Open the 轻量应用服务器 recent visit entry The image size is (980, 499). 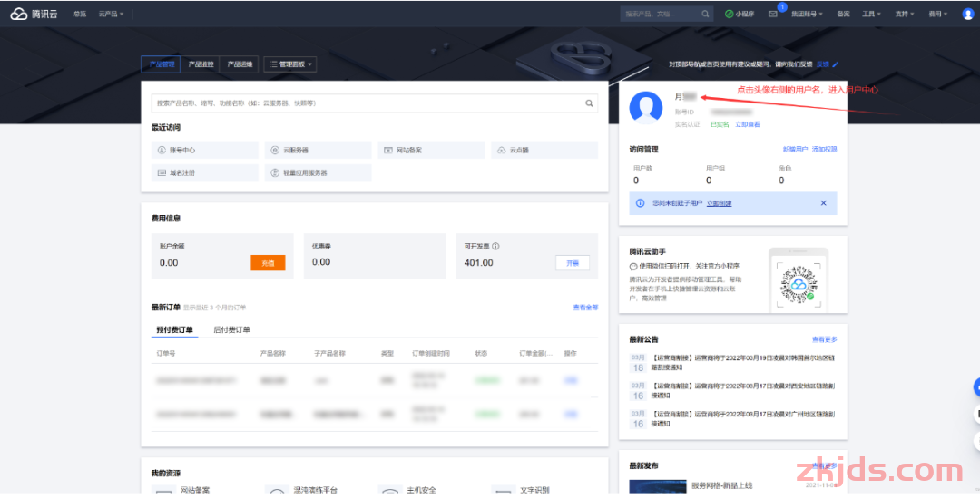click(x=318, y=173)
